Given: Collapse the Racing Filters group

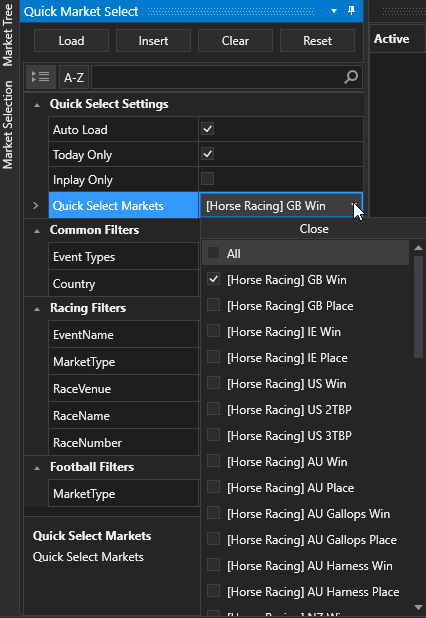Looking at the screenshot, I should (37, 309).
